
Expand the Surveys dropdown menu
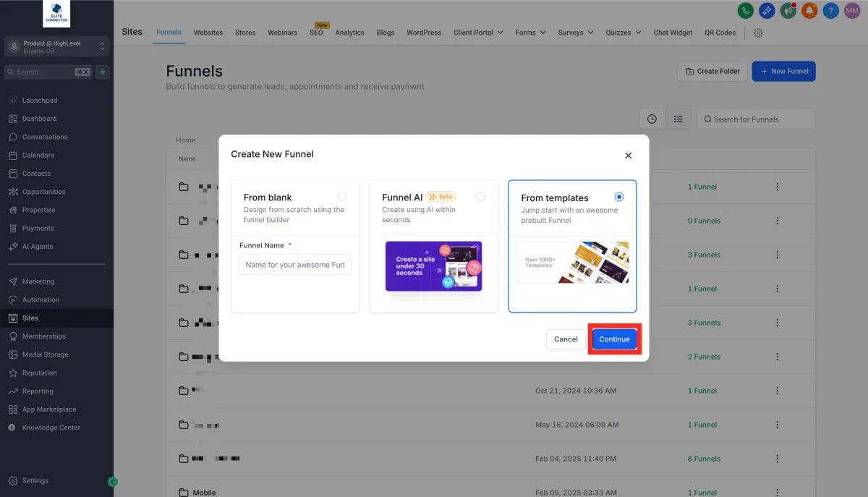coord(576,33)
